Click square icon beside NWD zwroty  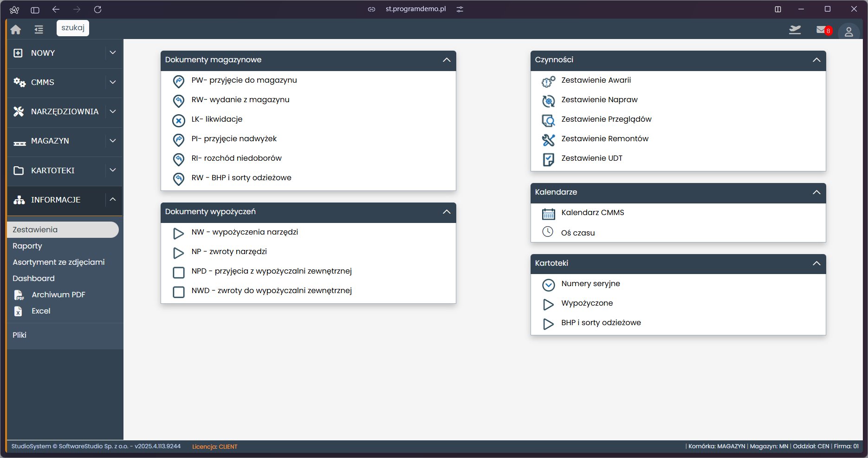[x=179, y=292]
